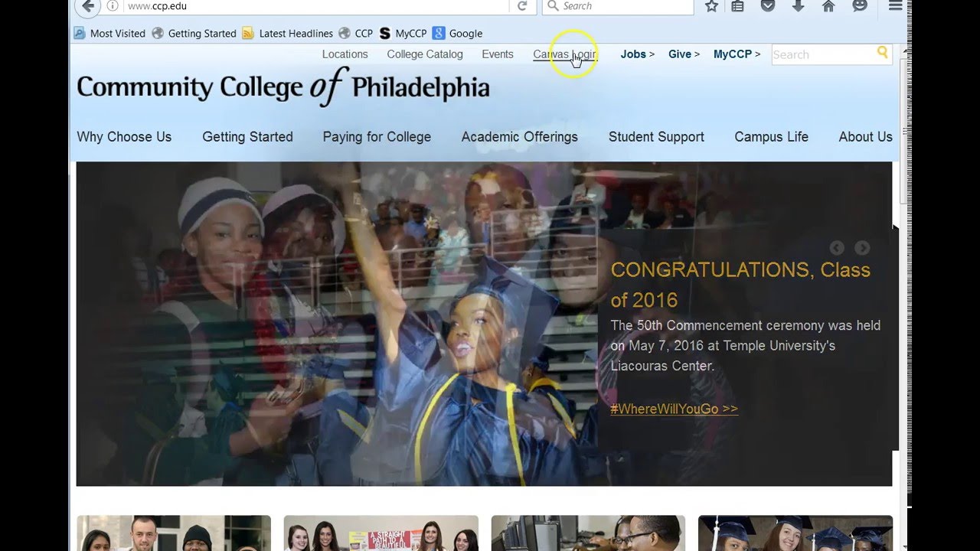The image size is (980, 551).
Task: Click the Community College of Philadelphia logo
Action: tap(283, 86)
